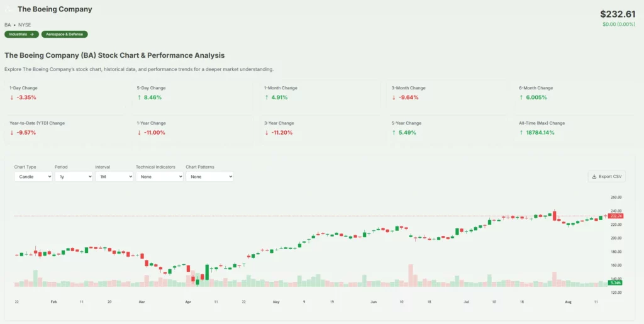Expand the Interval dropdown showing 1M
This screenshot has height=324, width=644.
[x=114, y=177]
